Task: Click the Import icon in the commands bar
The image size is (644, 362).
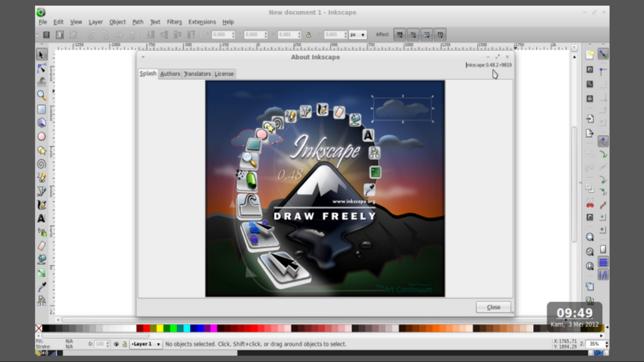Action: pyautogui.click(x=590, y=119)
